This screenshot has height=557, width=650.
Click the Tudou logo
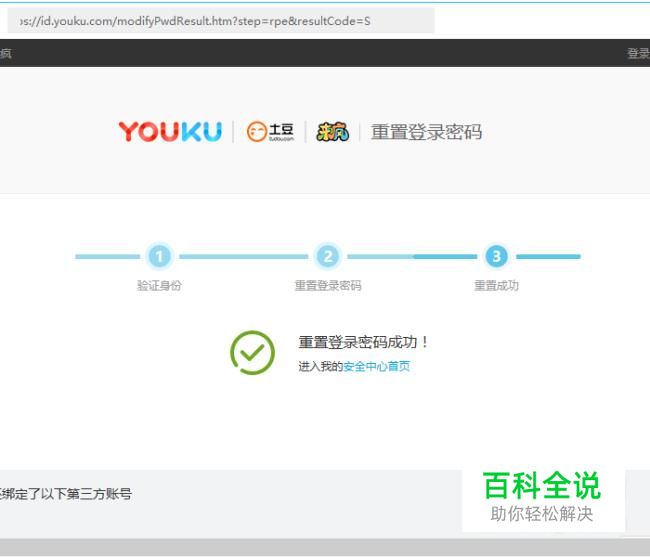click(270, 132)
